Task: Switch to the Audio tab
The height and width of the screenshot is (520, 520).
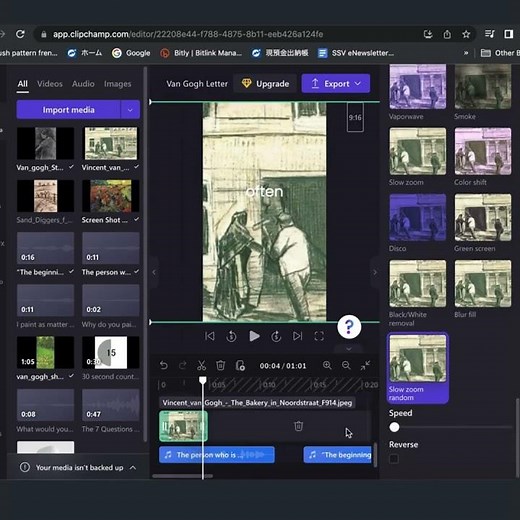Action: [x=83, y=84]
